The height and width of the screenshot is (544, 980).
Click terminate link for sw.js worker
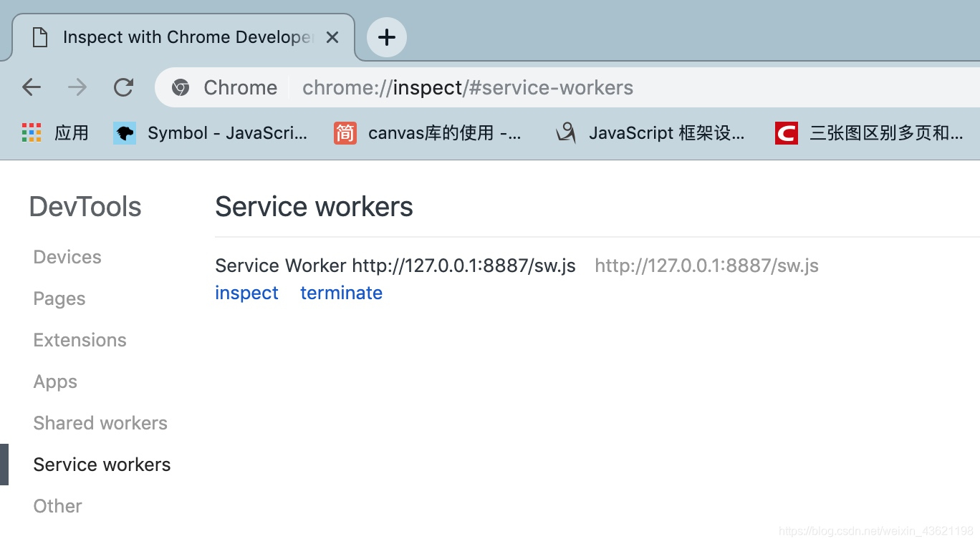(x=341, y=293)
